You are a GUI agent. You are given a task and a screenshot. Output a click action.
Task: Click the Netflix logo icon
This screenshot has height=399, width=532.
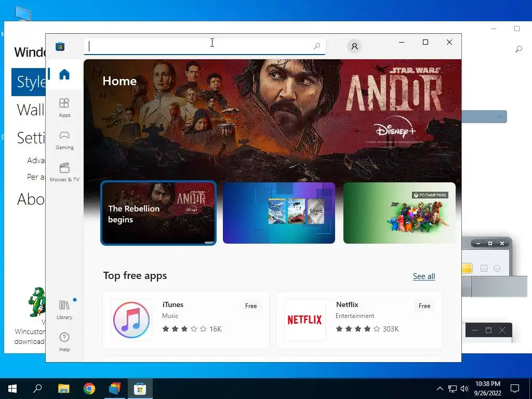[x=304, y=320]
